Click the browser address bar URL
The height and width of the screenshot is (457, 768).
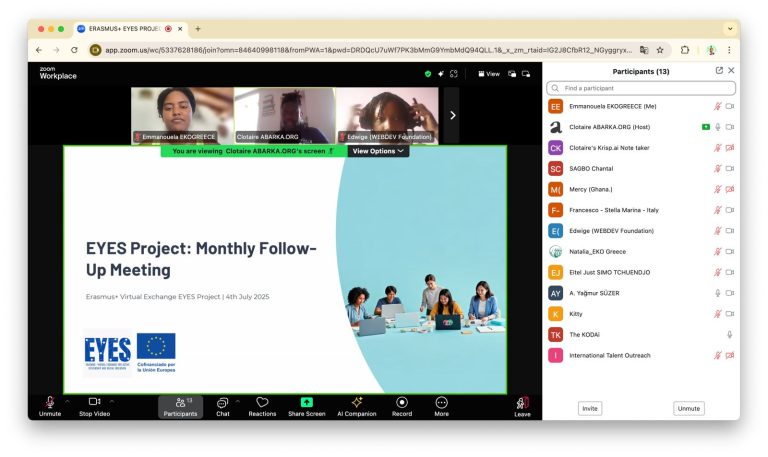[368, 50]
